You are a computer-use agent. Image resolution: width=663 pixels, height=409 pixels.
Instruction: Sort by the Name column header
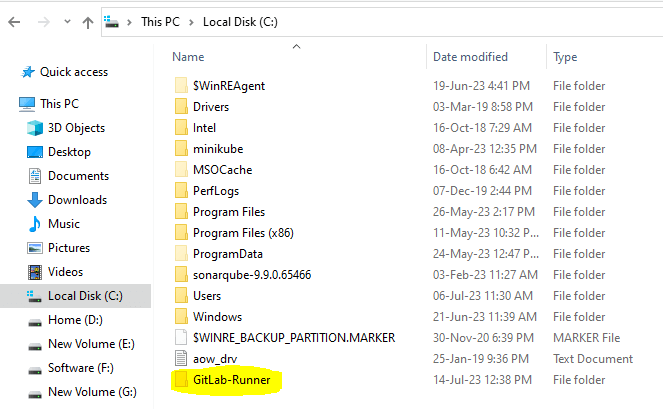[188, 57]
